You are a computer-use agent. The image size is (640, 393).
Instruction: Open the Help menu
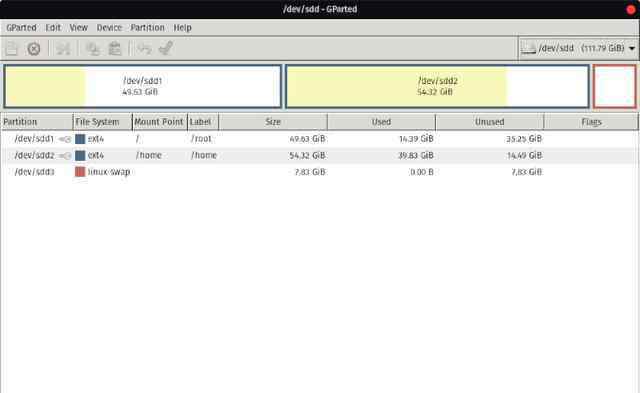182,27
